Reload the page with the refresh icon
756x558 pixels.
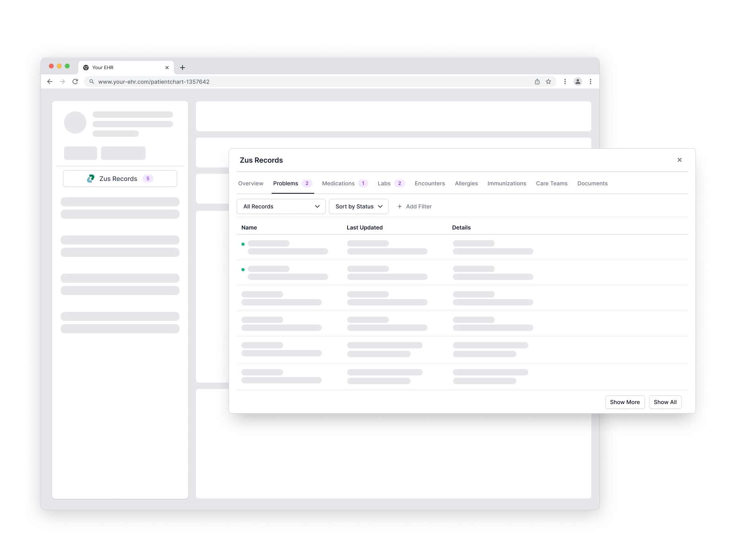(75, 82)
